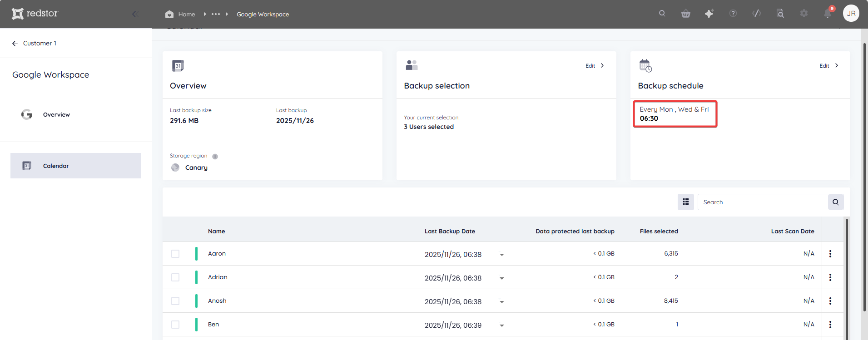Screen dimensions: 868x340
Task: Click the calendar icon in the Overview card
Action: click(x=178, y=66)
